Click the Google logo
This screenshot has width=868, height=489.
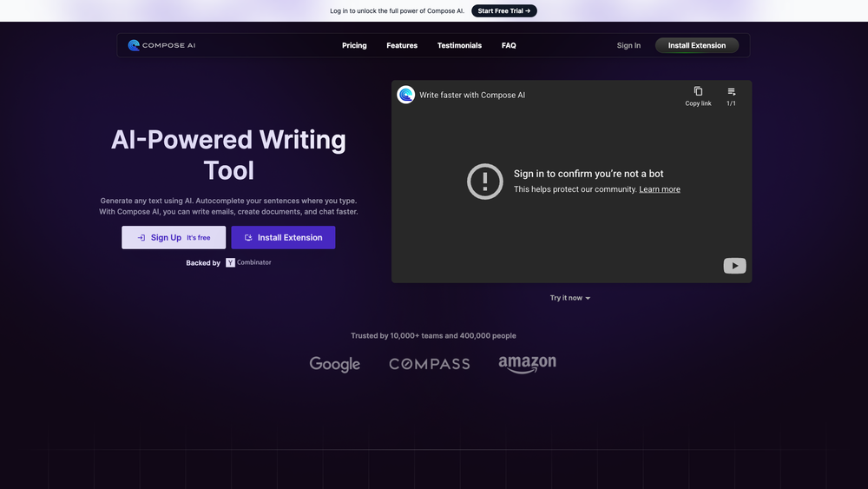[334, 364]
